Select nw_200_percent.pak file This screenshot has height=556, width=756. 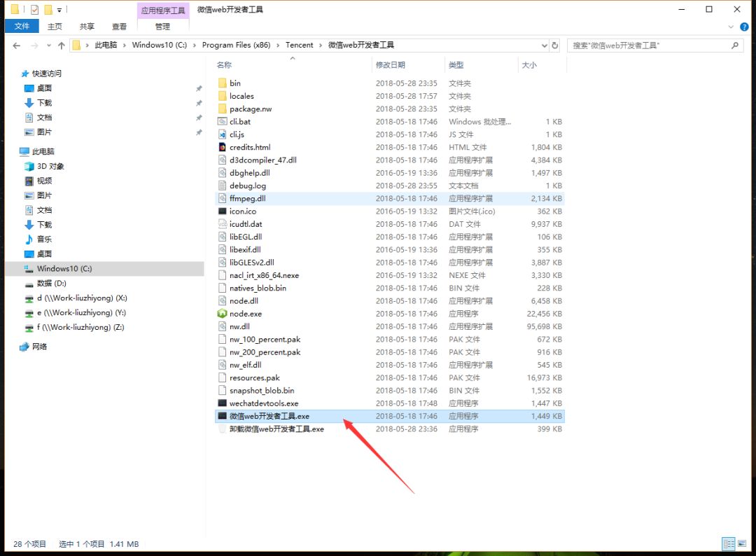point(390,352)
